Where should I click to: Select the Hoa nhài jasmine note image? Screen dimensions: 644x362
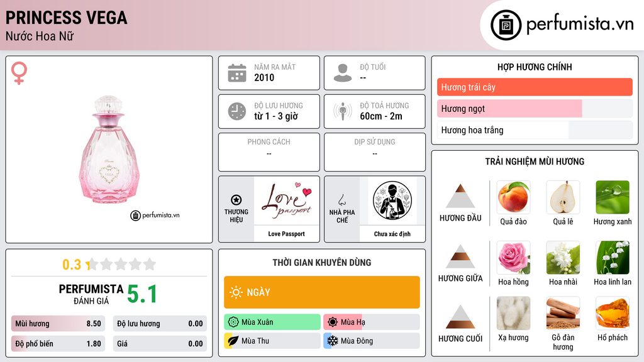pyautogui.click(x=563, y=257)
